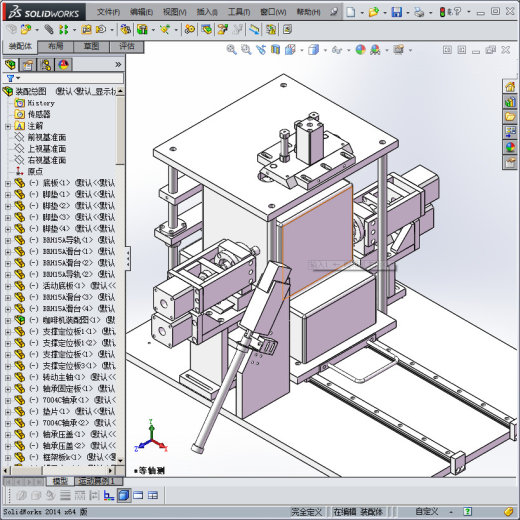Switch to the 运动算例1 tab
This screenshot has width=520, height=520.
pyautogui.click(x=97, y=481)
